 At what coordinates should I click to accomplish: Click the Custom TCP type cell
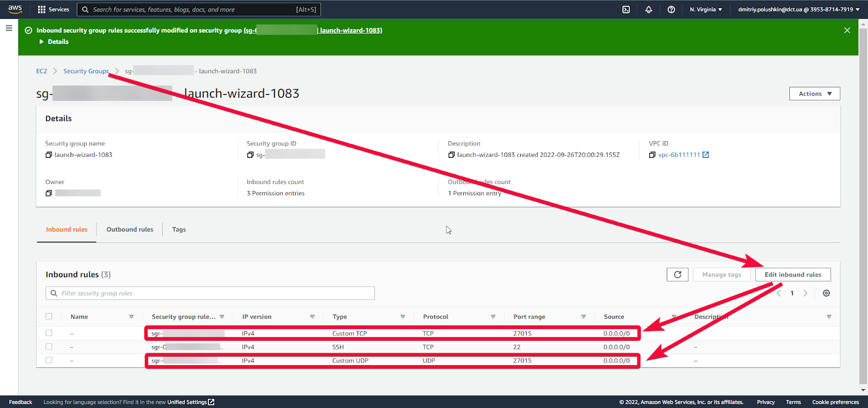350,334
